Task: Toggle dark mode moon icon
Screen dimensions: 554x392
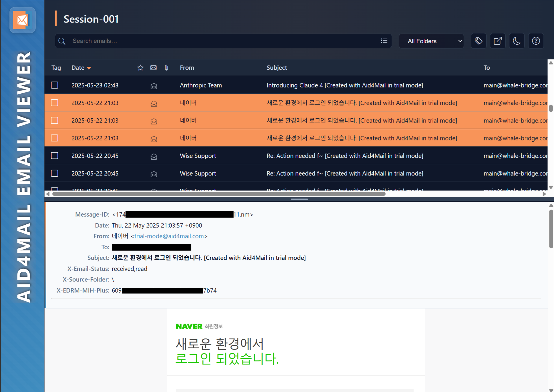Action: click(517, 41)
